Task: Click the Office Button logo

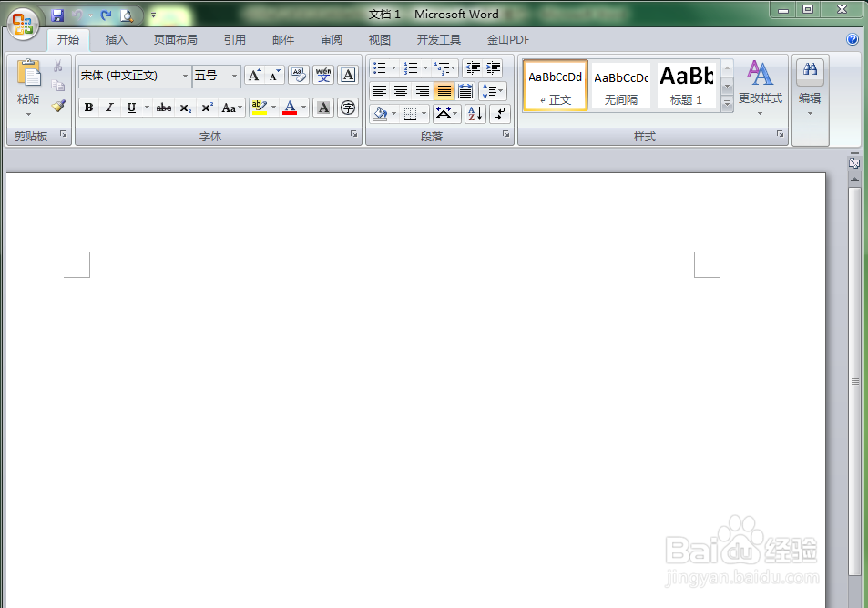Action: coord(23,25)
